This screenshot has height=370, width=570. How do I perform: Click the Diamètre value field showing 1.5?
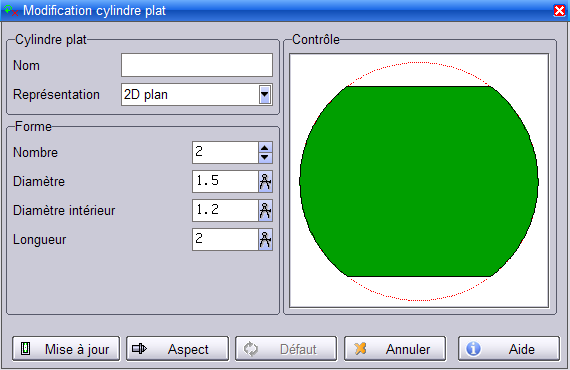pyautogui.click(x=225, y=181)
